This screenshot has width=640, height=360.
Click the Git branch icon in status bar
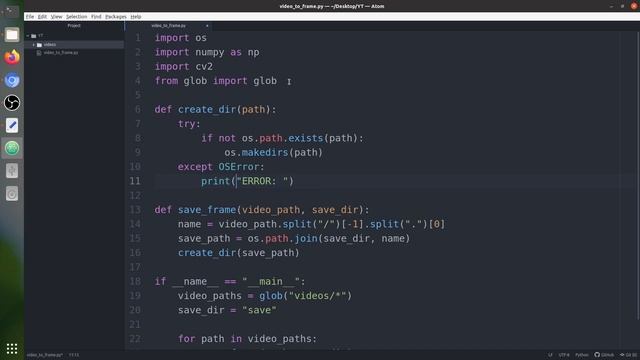click(x=622, y=355)
